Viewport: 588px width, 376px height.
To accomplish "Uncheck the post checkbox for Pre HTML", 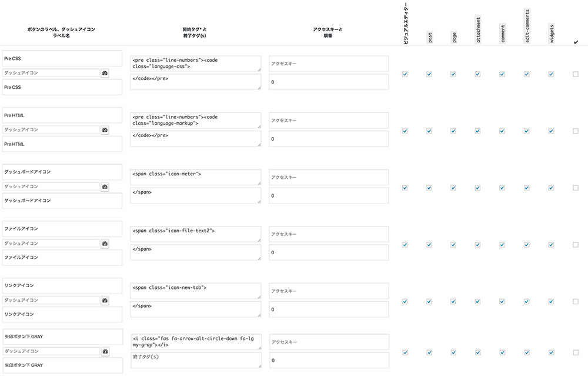I will coord(429,131).
